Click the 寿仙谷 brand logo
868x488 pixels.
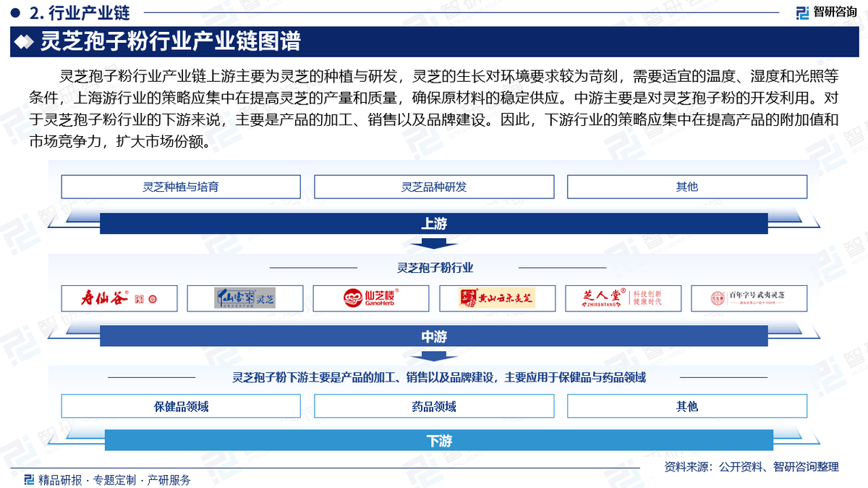click(x=119, y=298)
